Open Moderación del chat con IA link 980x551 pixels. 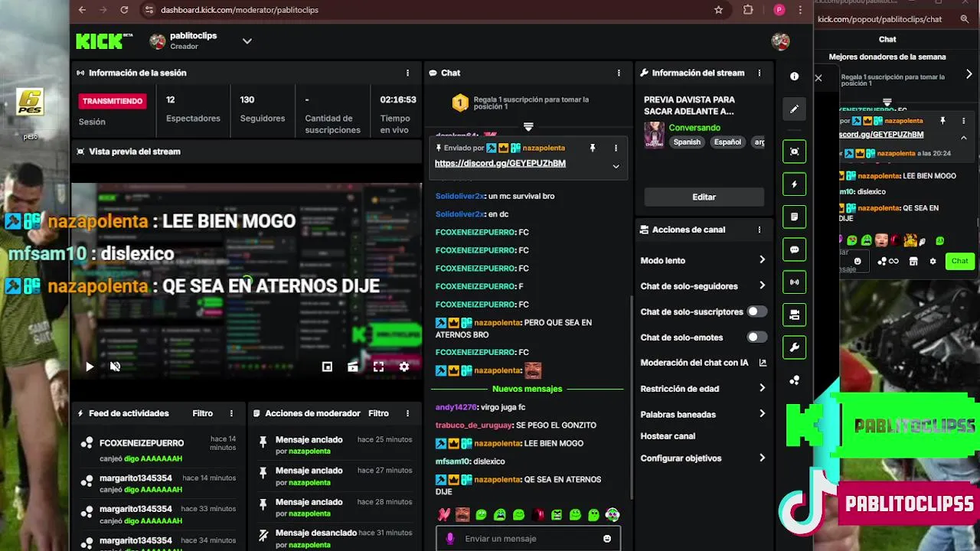pos(704,363)
